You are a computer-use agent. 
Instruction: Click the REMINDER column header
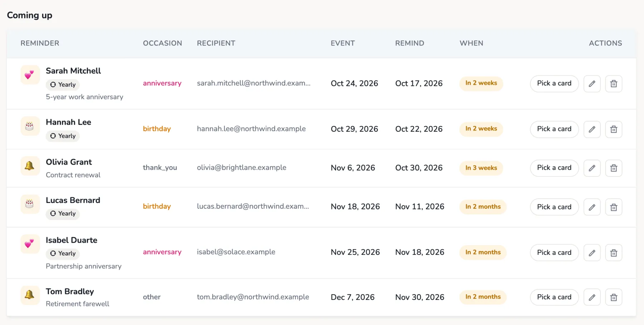[40, 43]
